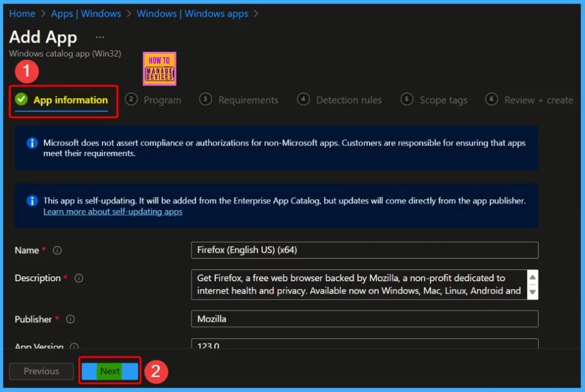Switch to the Requirements step tab
This screenshot has height=392, width=585.
pyautogui.click(x=239, y=100)
